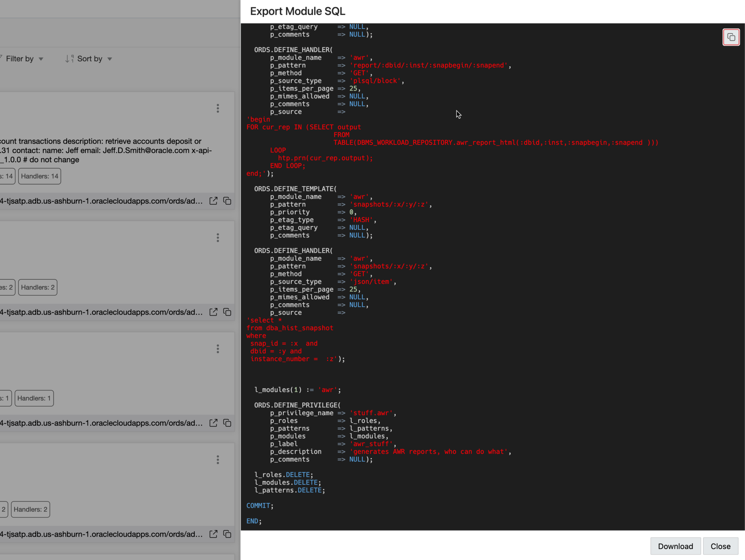Copy the third module's ORDS URL
Viewport: 745px width, 560px height.
point(227,423)
